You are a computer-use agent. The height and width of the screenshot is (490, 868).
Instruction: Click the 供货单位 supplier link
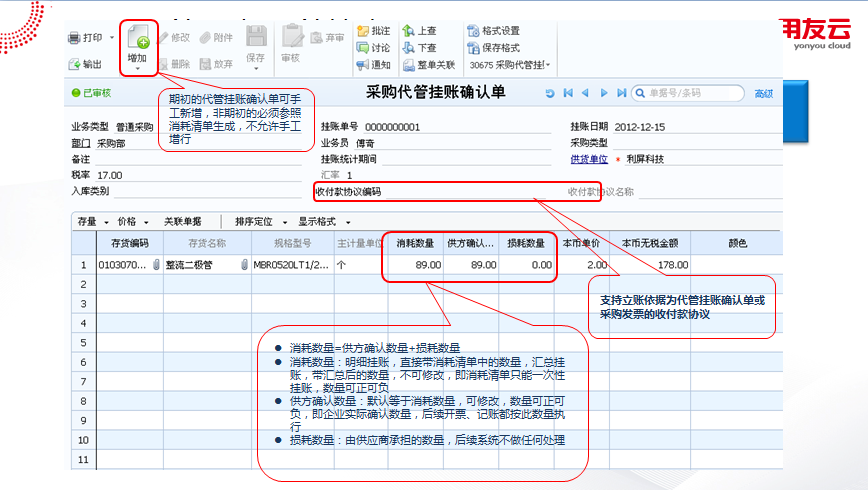click(589, 159)
